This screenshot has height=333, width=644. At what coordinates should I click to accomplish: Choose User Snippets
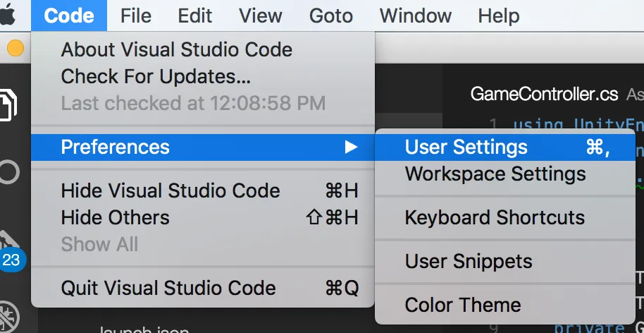(469, 261)
